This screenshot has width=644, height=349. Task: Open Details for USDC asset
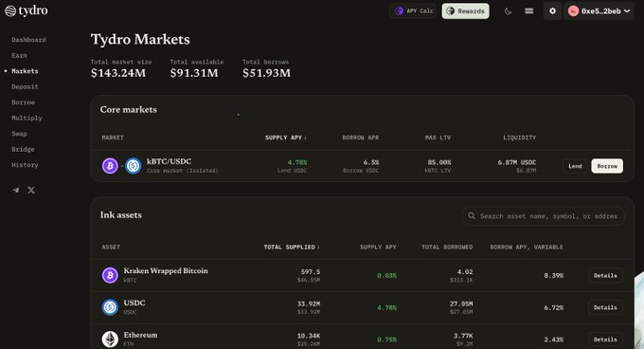point(605,307)
